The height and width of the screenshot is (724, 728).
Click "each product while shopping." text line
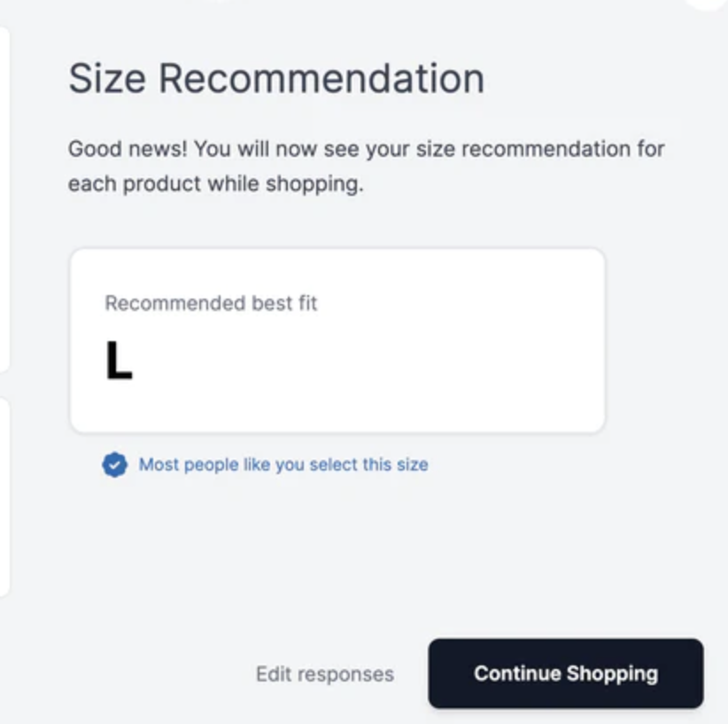tap(215, 186)
